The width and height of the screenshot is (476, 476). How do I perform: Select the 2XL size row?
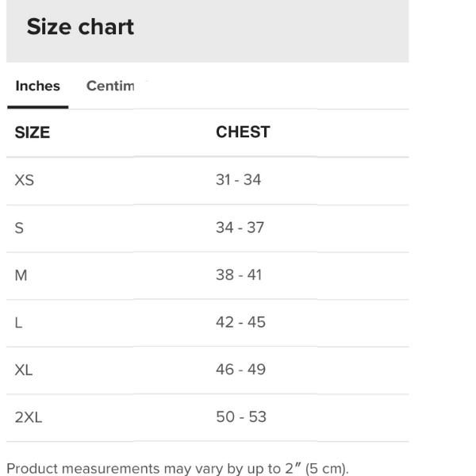tap(208, 418)
